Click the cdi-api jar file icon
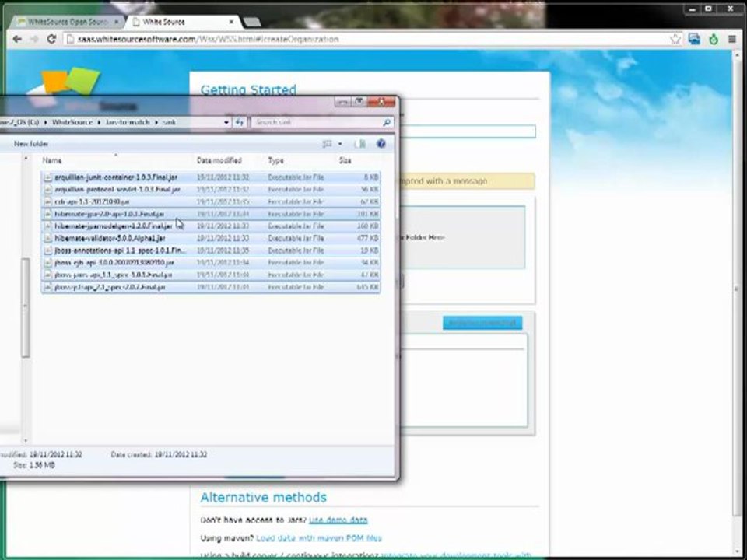Image resolution: width=747 pixels, height=560 pixels. tap(47, 202)
